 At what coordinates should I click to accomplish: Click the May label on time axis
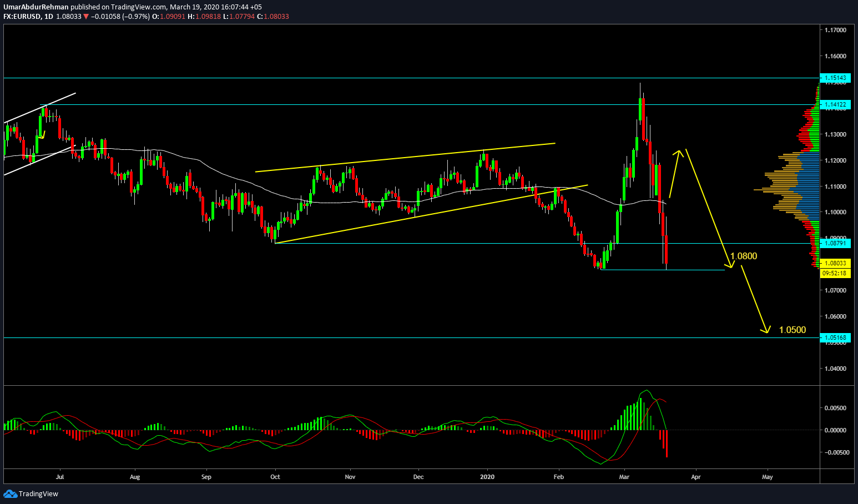click(x=768, y=477)
